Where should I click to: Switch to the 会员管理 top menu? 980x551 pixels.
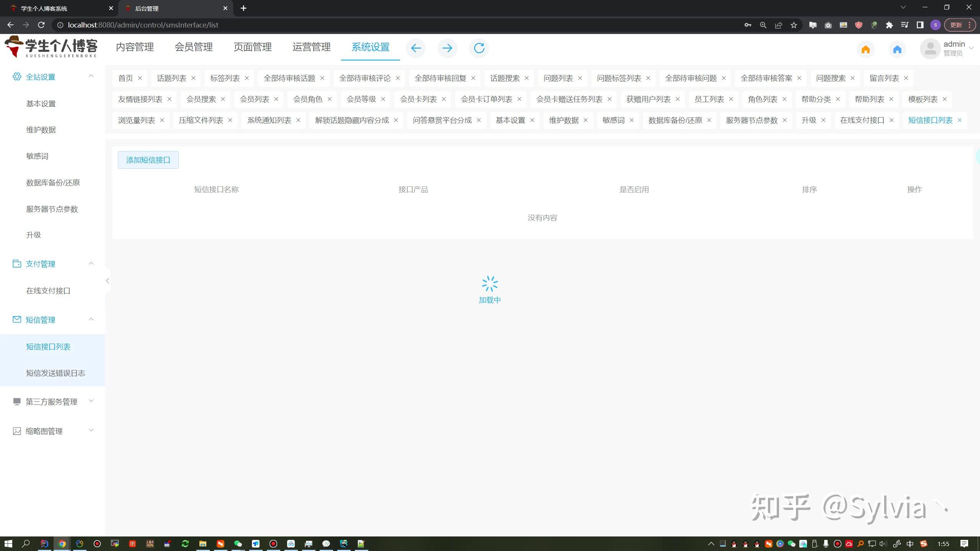pos(194,47)
